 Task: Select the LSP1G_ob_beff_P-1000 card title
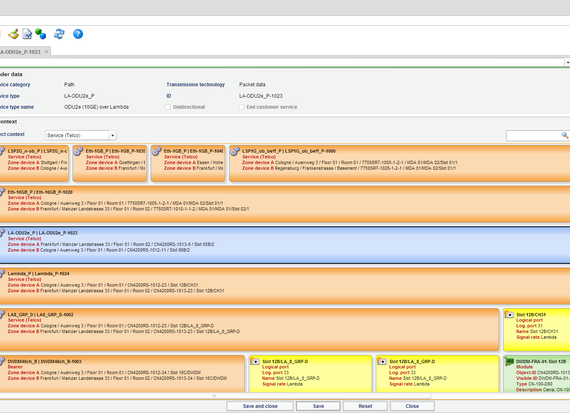[289, 151]
